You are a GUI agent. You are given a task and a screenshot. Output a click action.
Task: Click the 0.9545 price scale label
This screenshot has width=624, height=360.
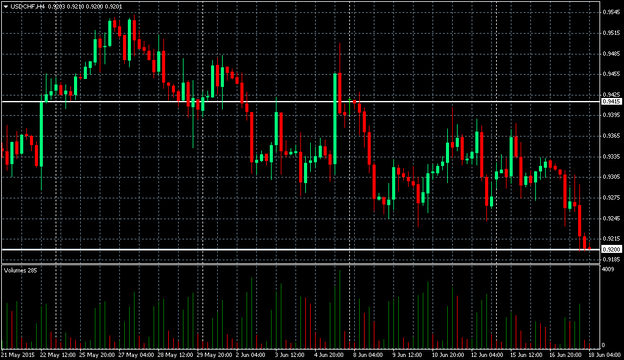tap(611, 12)
